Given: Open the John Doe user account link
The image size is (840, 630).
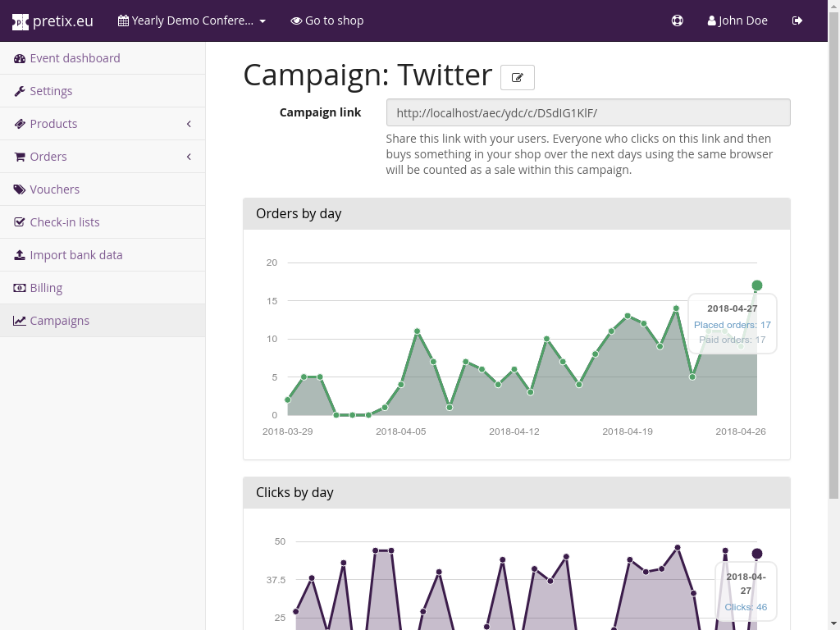Looking at the screenshot, I should pyautogui.click(x=737, y=21).
